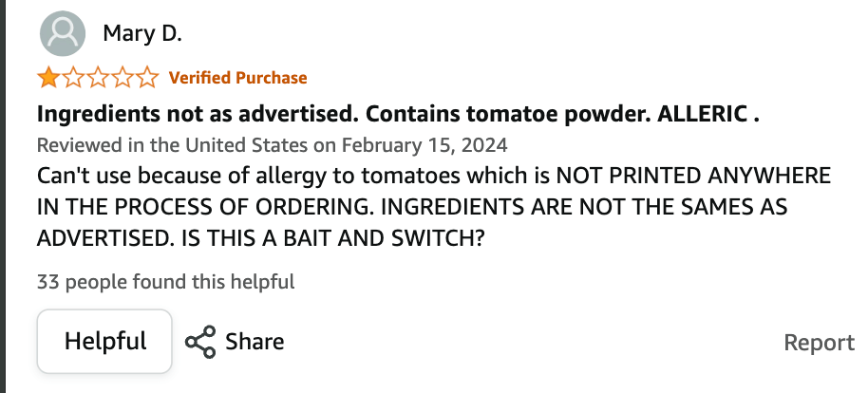
Task: Click Mary D.'s profile avatar icon
Action: (x=63, y=35)
